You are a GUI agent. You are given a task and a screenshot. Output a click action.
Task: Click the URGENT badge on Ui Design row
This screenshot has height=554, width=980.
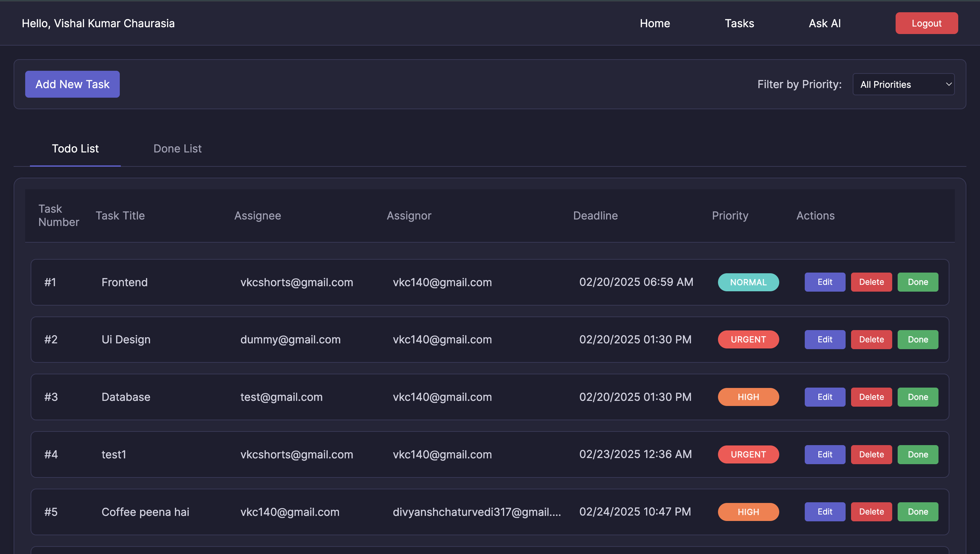pos(748,339)
